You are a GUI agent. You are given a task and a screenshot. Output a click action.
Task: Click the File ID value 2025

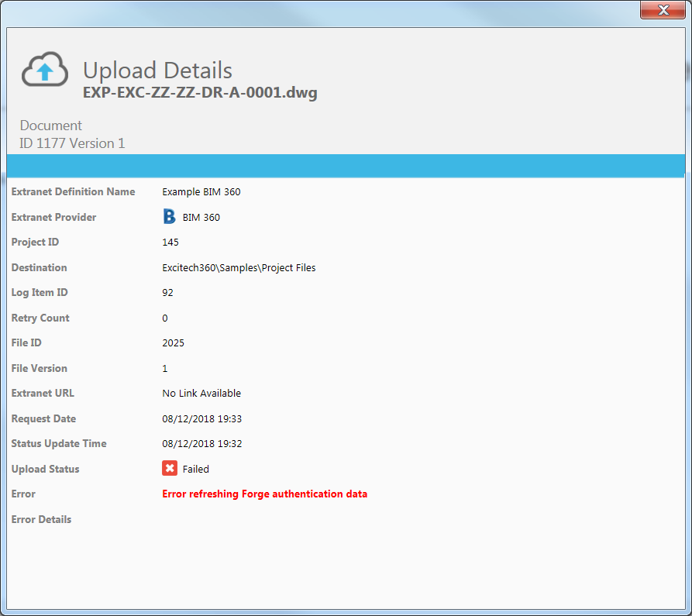173,343
